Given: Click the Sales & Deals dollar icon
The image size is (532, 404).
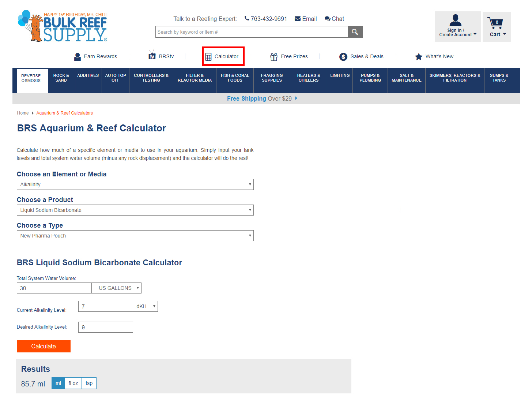Looking at the screenshot, I should [x=343, y=57].
